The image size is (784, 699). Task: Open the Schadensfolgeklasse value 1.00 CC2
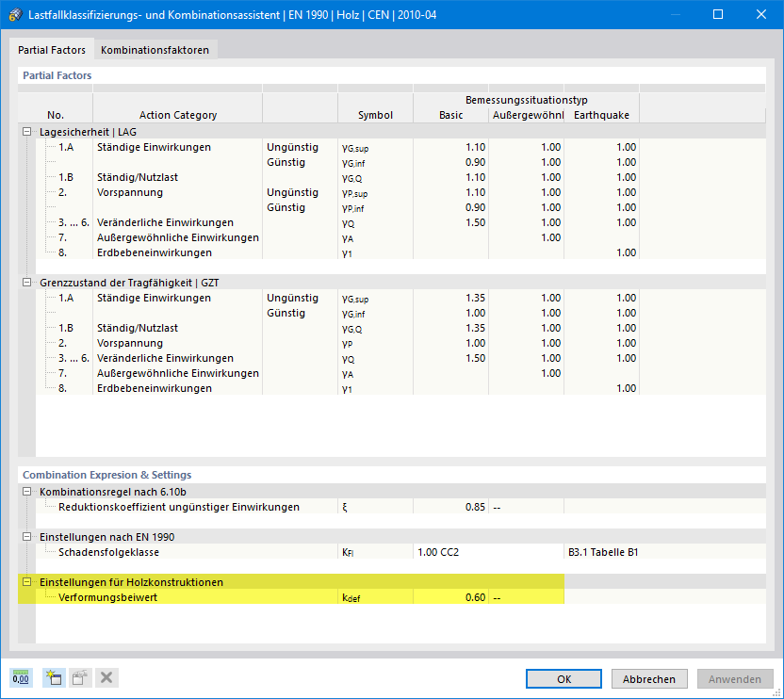(x=488, y=552)
